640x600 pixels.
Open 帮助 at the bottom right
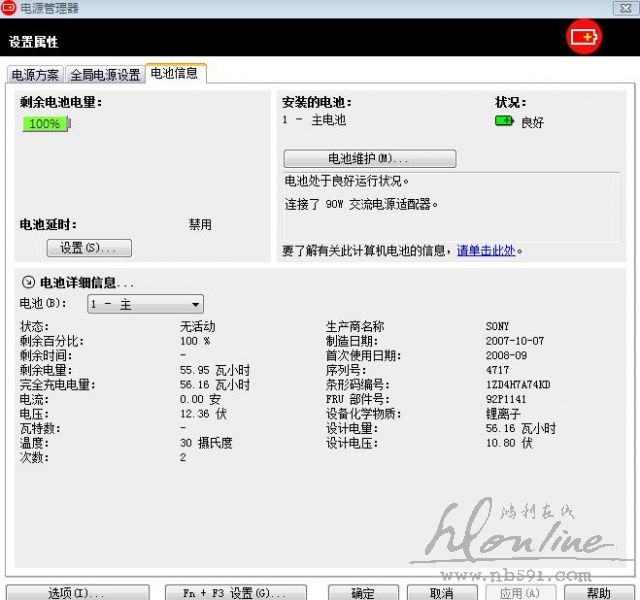(598, 592)
